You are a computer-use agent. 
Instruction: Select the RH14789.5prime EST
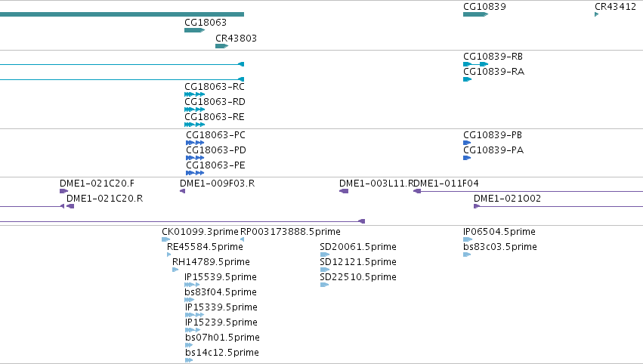tap(175, 270)
